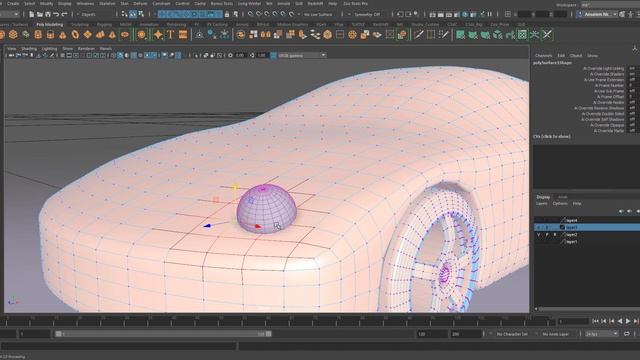
Task: Undo the last action with the arrow icon
Action: 56,14
